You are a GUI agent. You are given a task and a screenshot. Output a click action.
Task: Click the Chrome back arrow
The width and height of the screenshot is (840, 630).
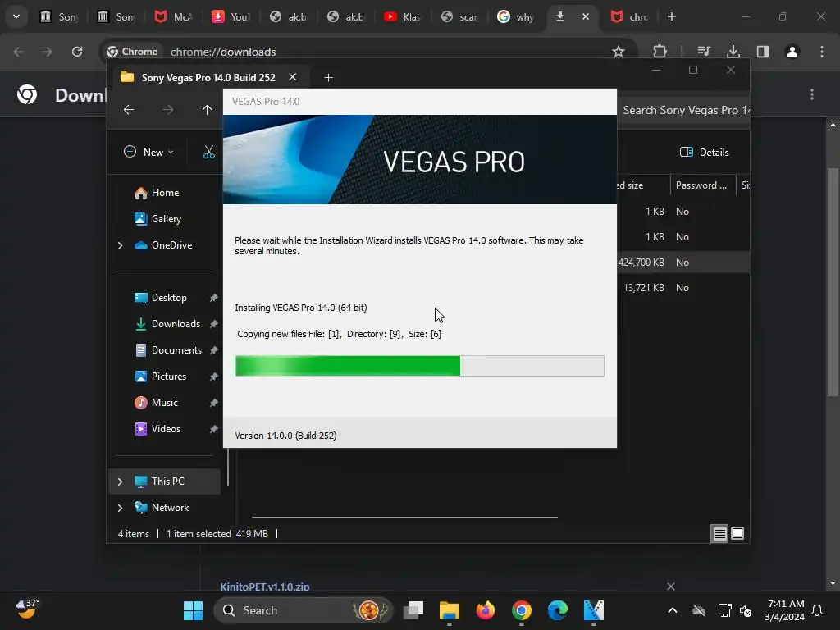[x=18, y=52]
